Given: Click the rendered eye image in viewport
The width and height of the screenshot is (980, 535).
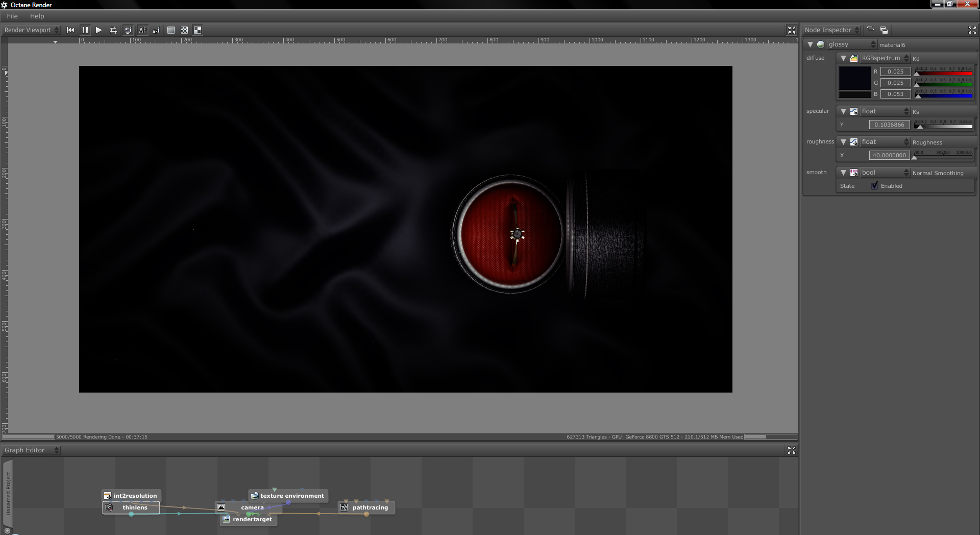Looking at the screenshot, I should click(510, 234).
